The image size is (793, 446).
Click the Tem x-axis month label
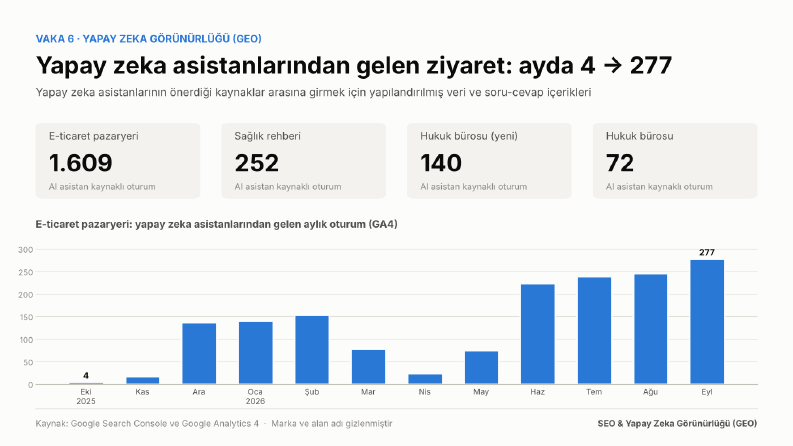tap(594, 392)
